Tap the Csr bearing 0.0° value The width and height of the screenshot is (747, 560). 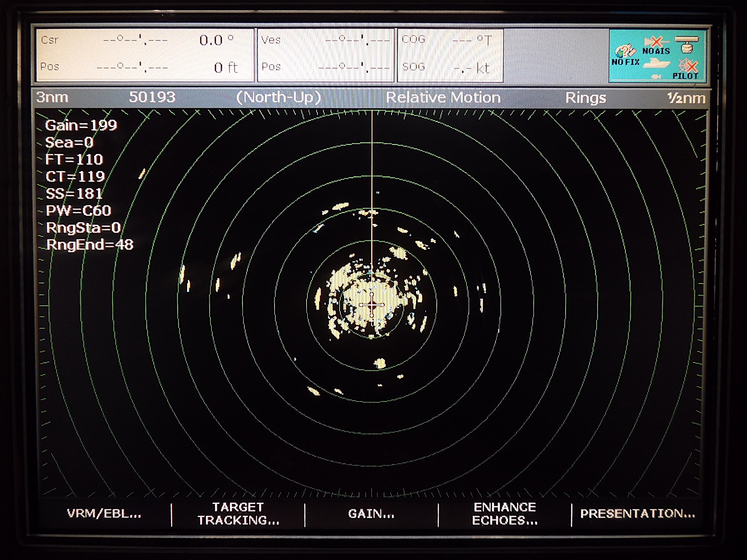[216, 40]
